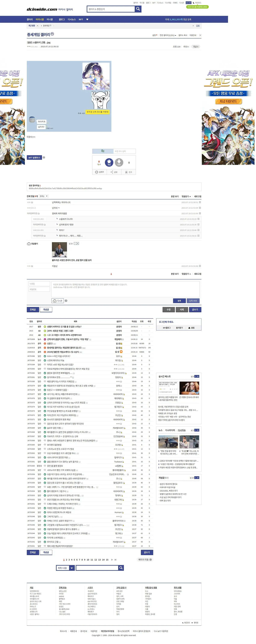Go to page 2 of post list
The height and width of the screenshot is (644, 256).
67,560
